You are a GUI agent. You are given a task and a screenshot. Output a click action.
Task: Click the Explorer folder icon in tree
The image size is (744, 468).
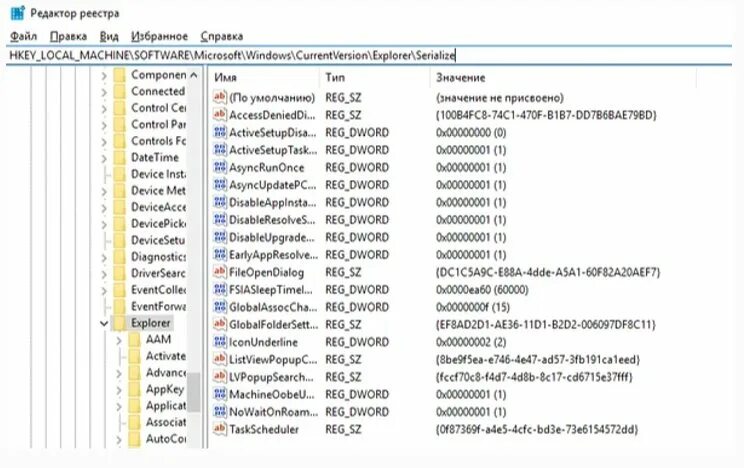120,323
